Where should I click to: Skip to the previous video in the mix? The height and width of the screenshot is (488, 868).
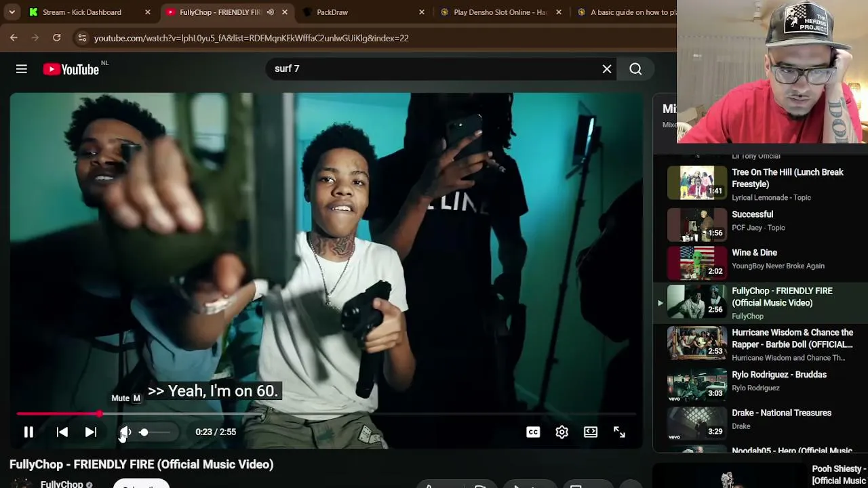62,432
